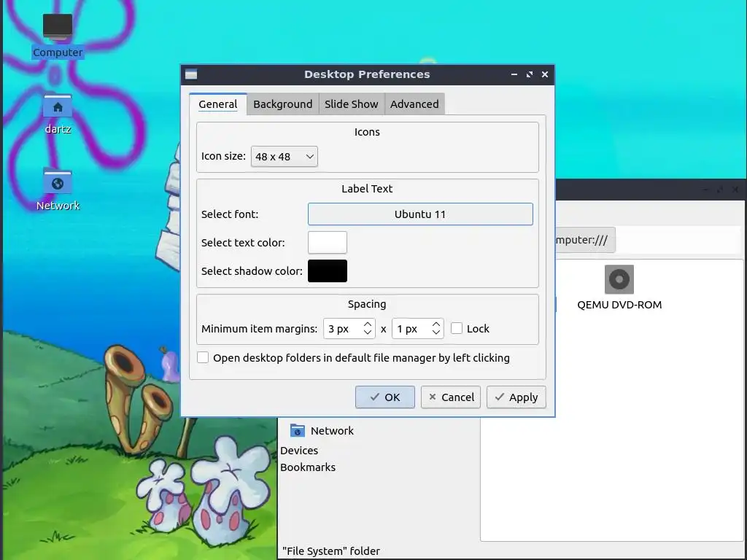Select Network in file manager sidebar

tap(332, 430)
